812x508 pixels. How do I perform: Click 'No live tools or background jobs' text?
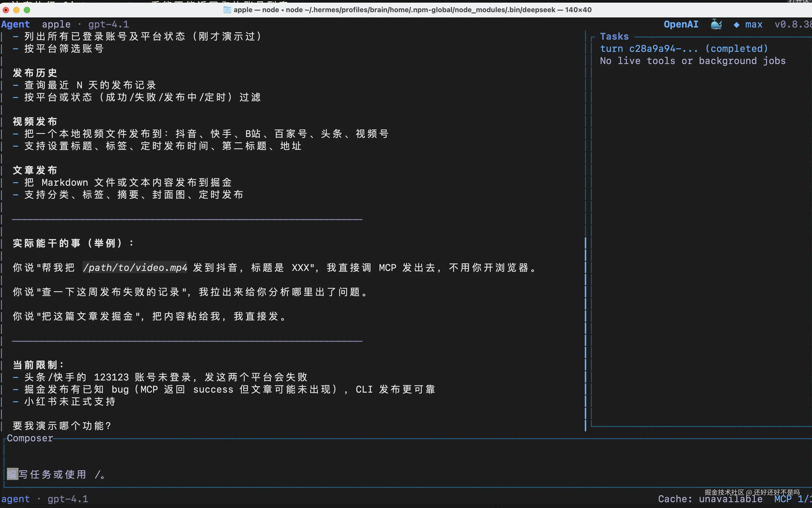click(x=693, y=61)
